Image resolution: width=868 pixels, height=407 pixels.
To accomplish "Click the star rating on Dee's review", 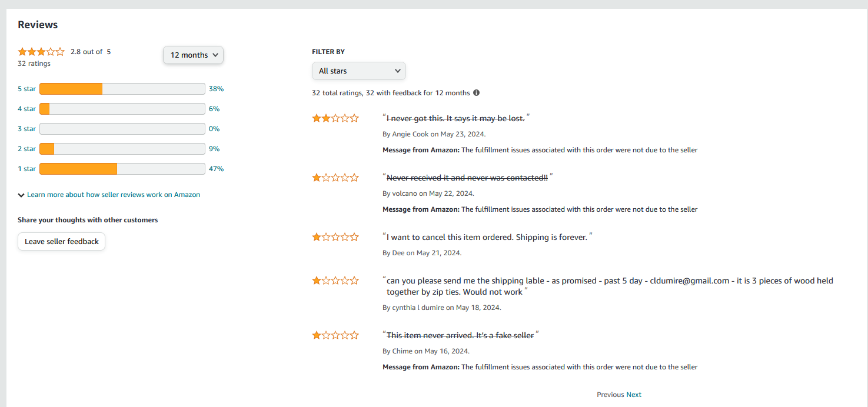I will coord(335,238).
